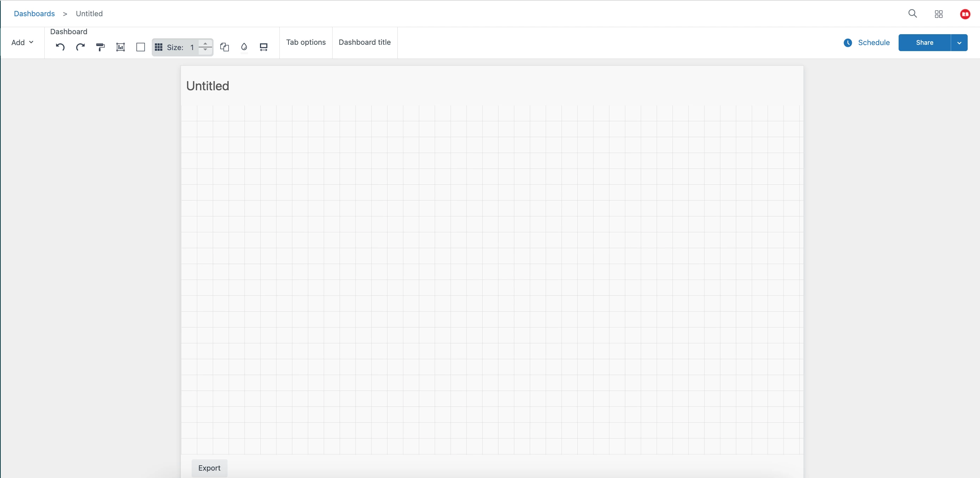Click the overlapping pages copy icon
Screen dimensions: 980x478
coord(224,47)
